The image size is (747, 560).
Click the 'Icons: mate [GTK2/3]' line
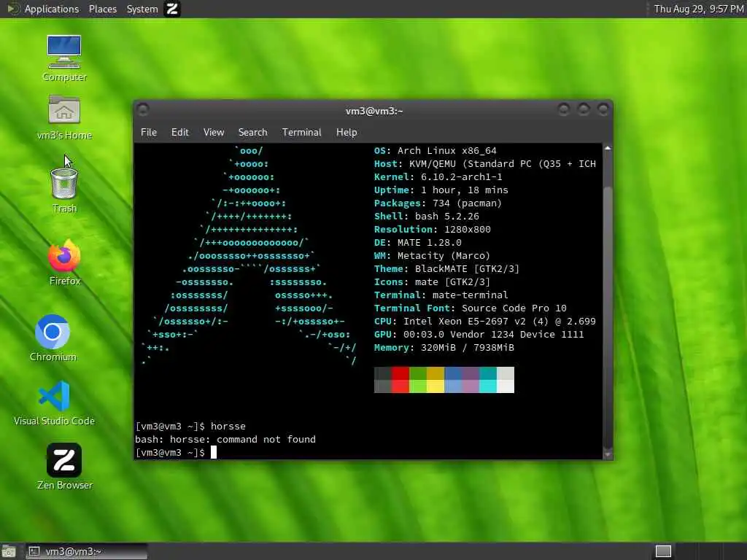coord(432,282)
